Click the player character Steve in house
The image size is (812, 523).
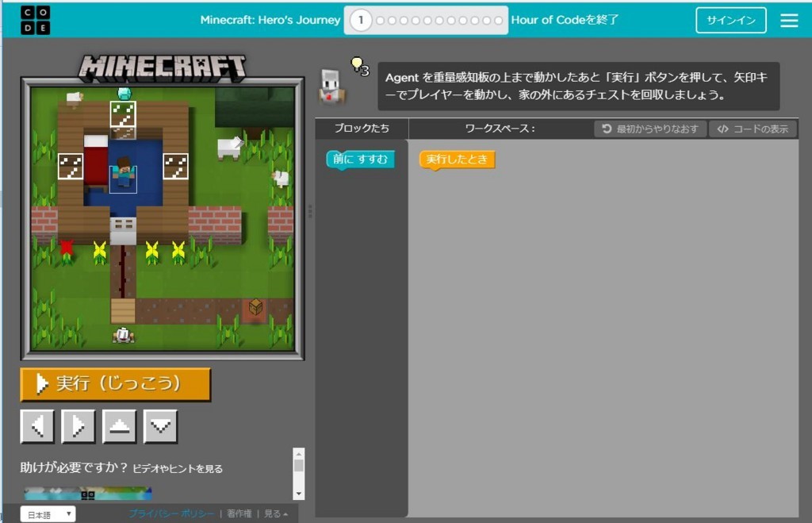tap(123, 172)
